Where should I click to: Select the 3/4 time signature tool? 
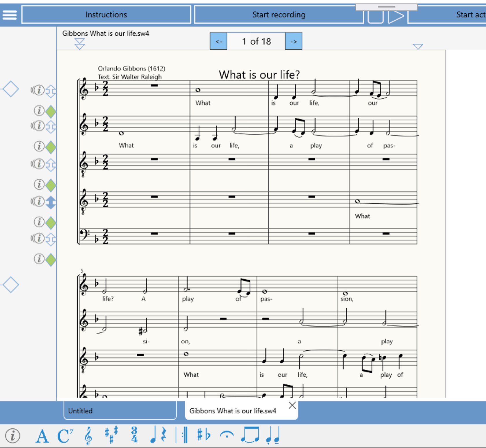click(134, 435)
